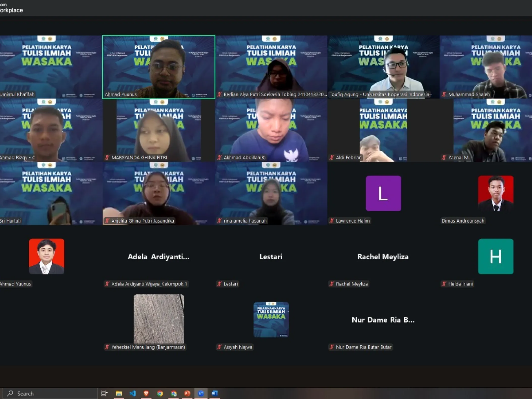Click the green H avatar of Helda Iriani
Screen dimensions: 532x399
click(495, 256)
